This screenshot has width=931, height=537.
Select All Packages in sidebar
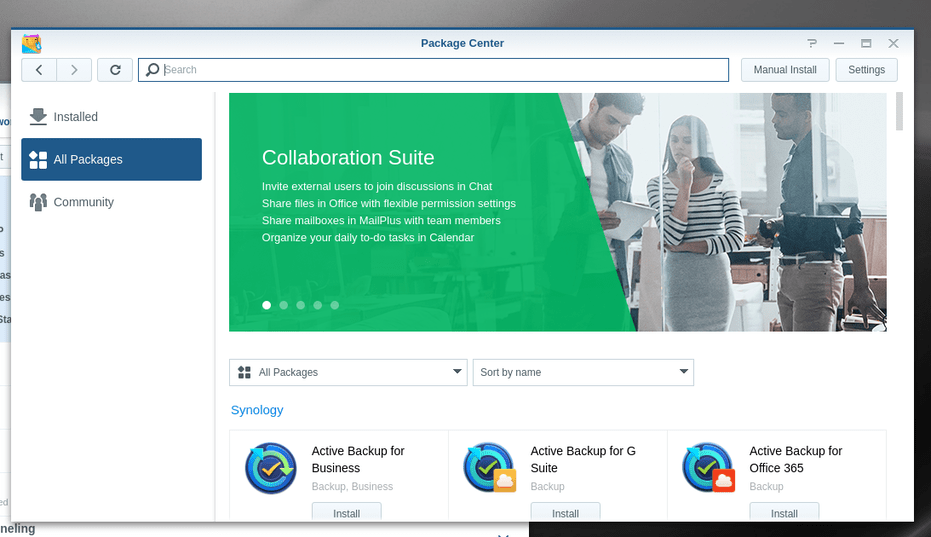tap(112, 159)
